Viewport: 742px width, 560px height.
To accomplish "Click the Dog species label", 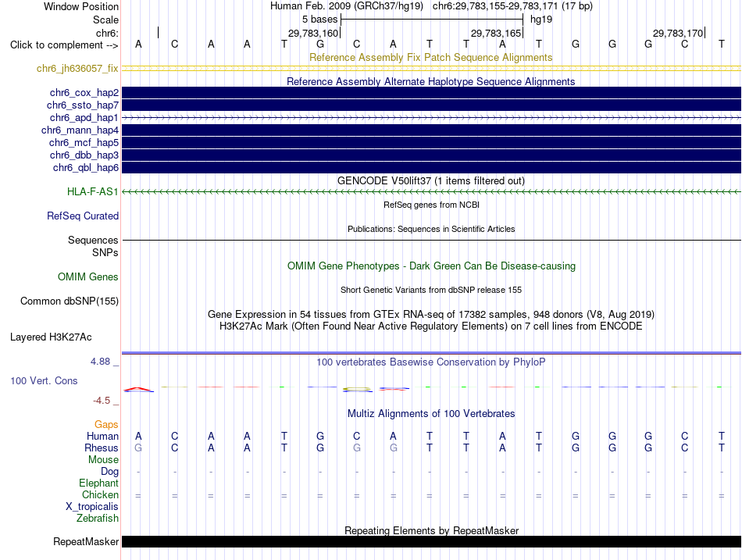I will click(x=109, y=472).
